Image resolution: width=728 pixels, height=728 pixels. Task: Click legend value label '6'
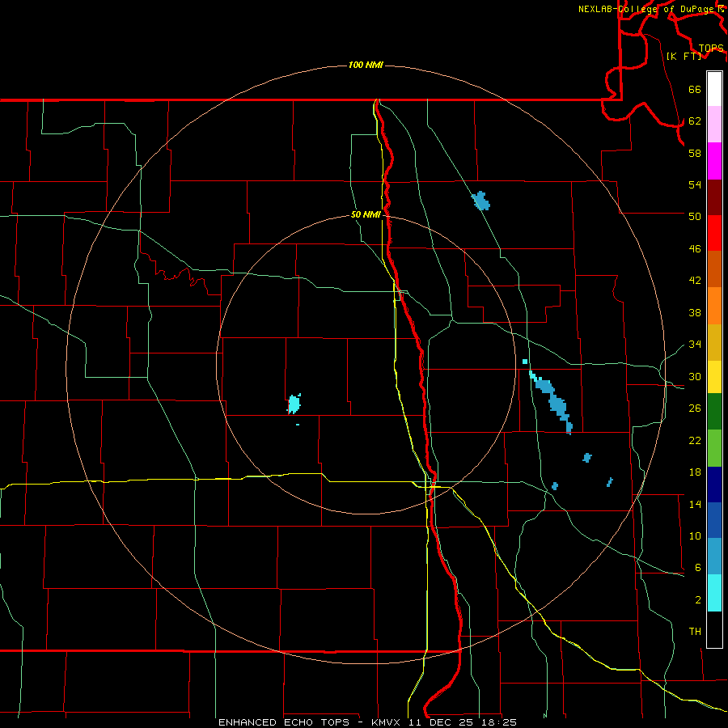(x=698, y=568)
